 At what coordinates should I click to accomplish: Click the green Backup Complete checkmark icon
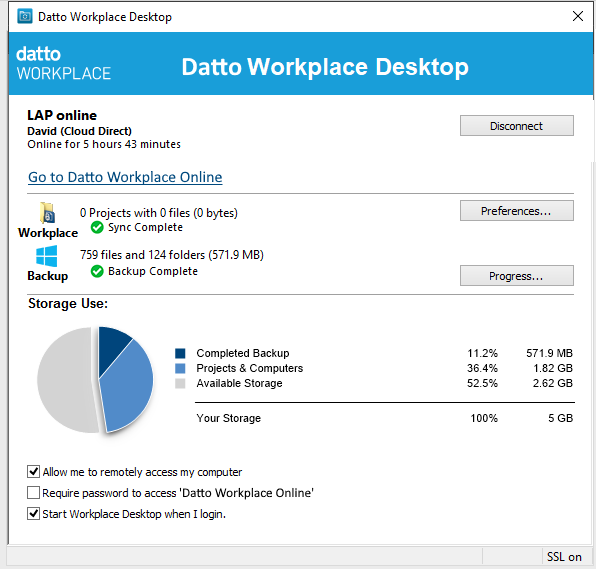pos(97,271)
